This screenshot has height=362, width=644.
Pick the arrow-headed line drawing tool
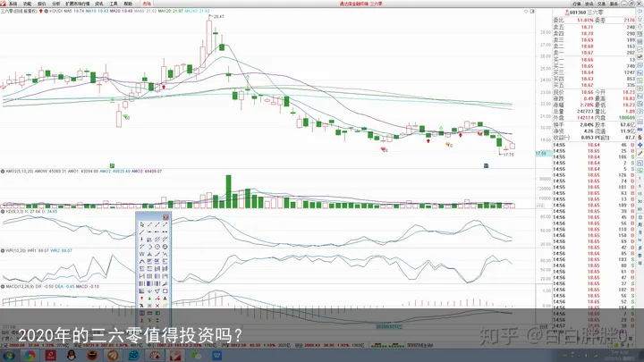click(165, 224)
